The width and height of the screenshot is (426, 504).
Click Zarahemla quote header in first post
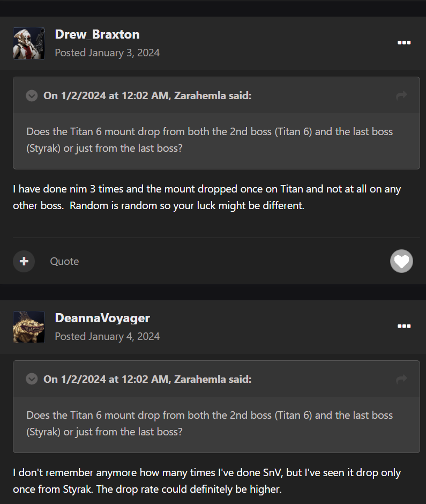147,95
